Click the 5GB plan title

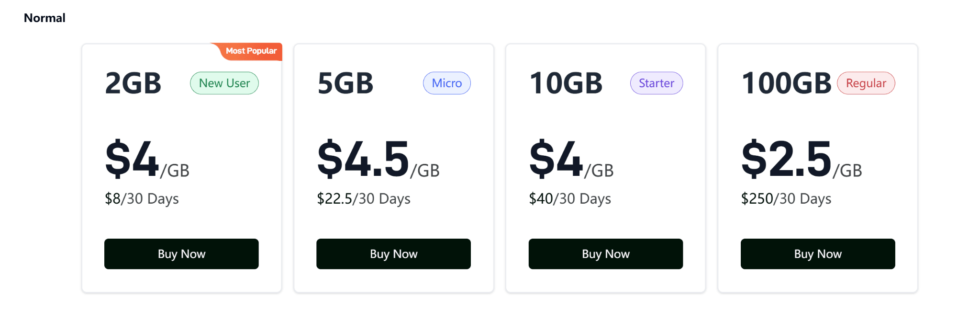(345, 83)
